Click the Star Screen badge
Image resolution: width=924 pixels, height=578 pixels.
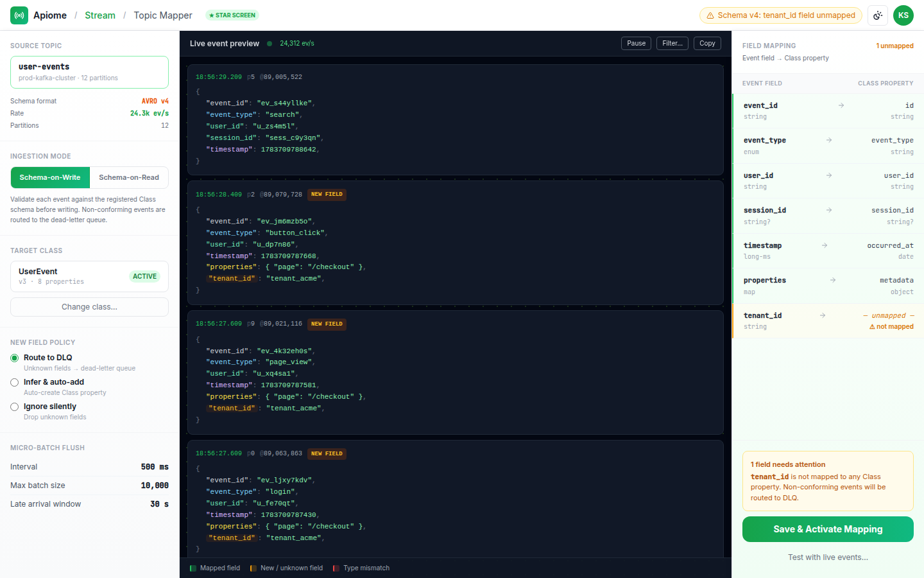click(x=232, y=15)
